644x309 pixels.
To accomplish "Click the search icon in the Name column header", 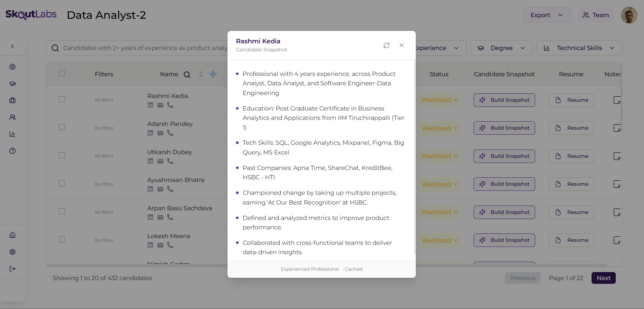I will [x=187, y=75].
